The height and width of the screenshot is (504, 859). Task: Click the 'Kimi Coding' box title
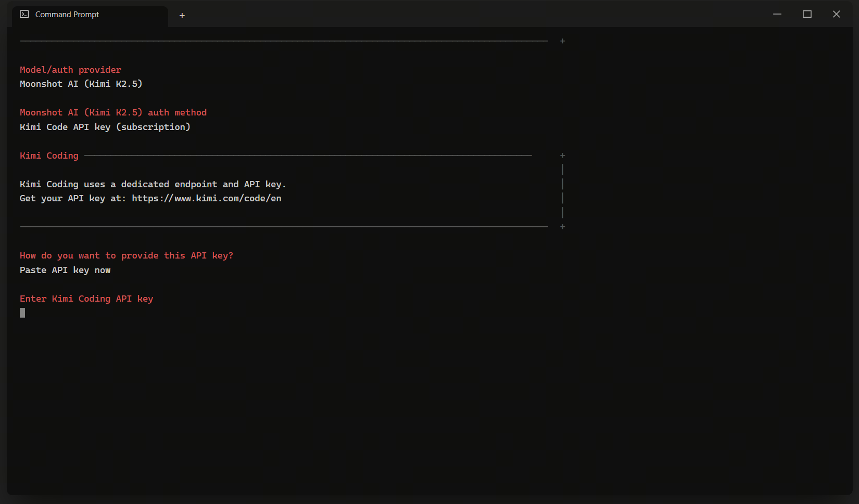click(x=49, y=156)
